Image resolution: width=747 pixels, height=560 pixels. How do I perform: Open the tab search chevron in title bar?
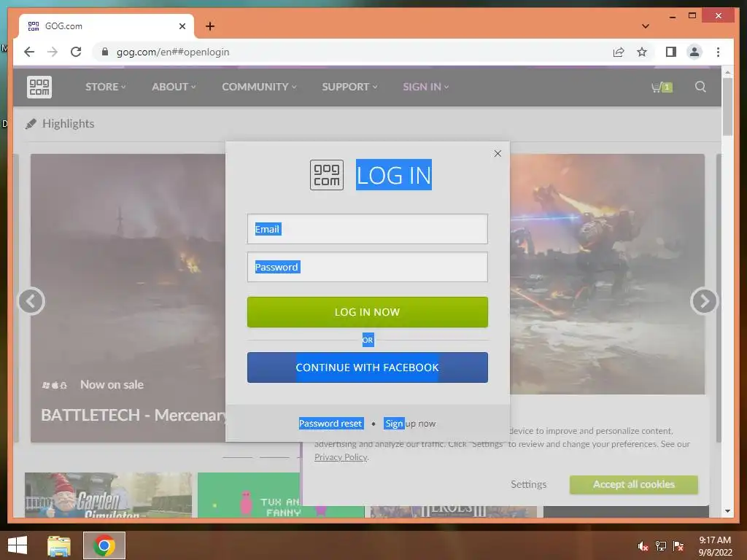[x=646, y=26]
